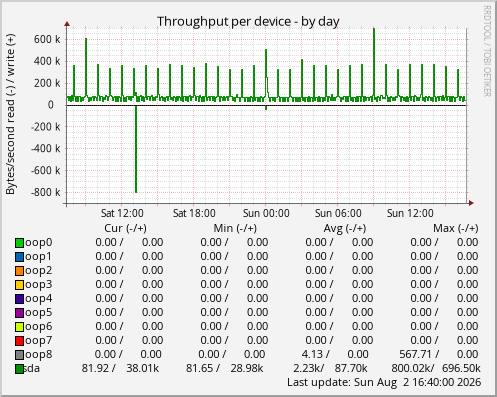This screenshot has width=497, height=397.
Task: Click the -400 k y-axis label
Action: click(x=46, y=148)
